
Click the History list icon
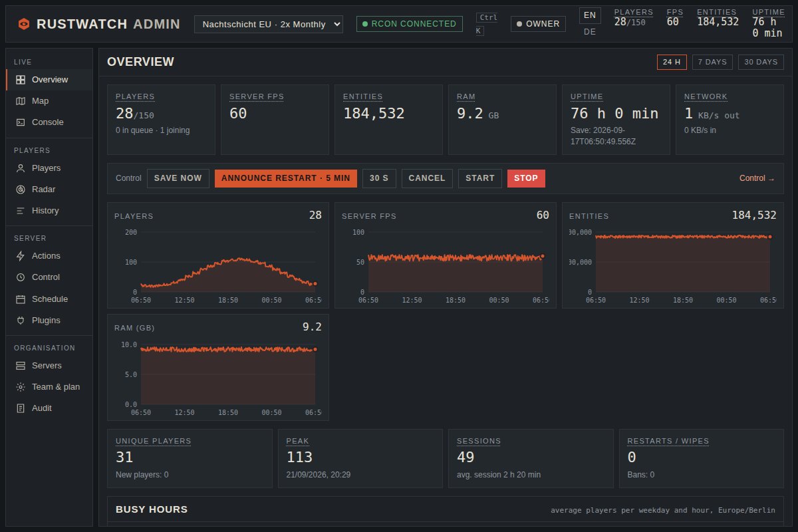21,211
